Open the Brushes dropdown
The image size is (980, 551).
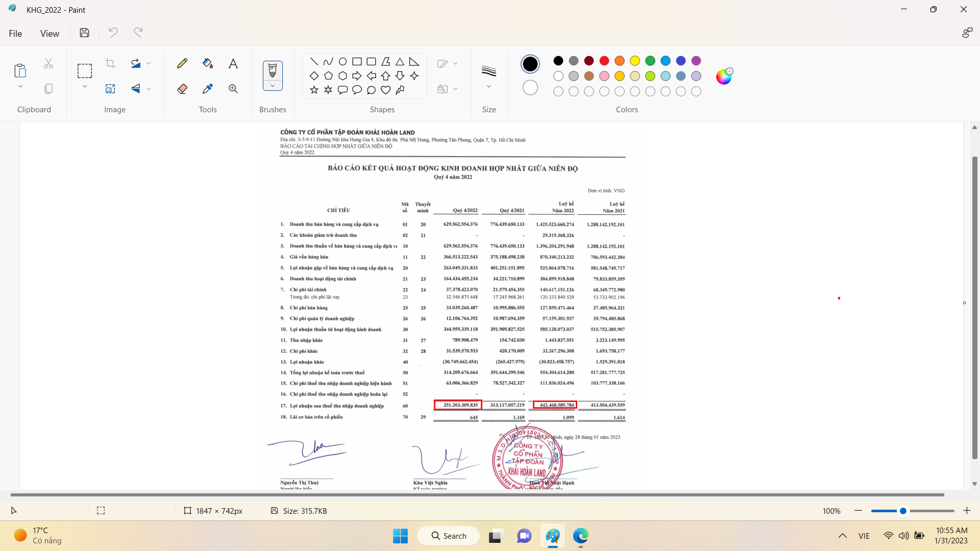coord(273,86)
